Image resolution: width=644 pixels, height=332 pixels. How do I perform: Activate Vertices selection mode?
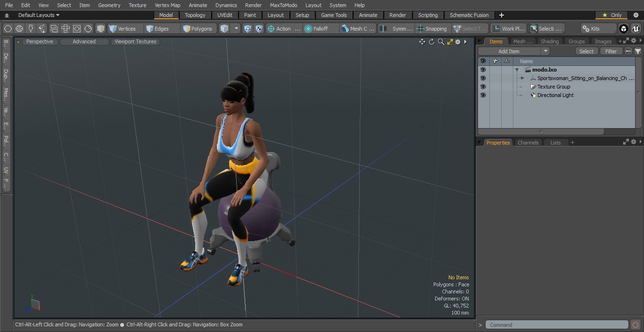tap(125, 29)
